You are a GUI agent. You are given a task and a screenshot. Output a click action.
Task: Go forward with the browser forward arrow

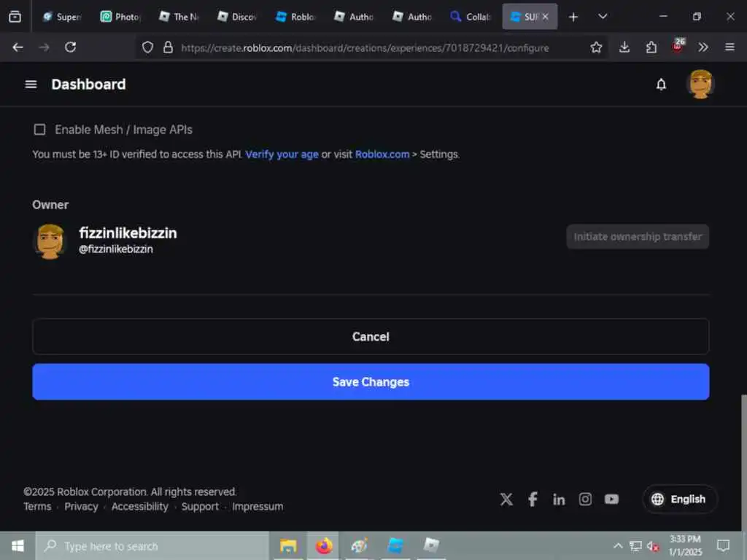coord(44,47)
